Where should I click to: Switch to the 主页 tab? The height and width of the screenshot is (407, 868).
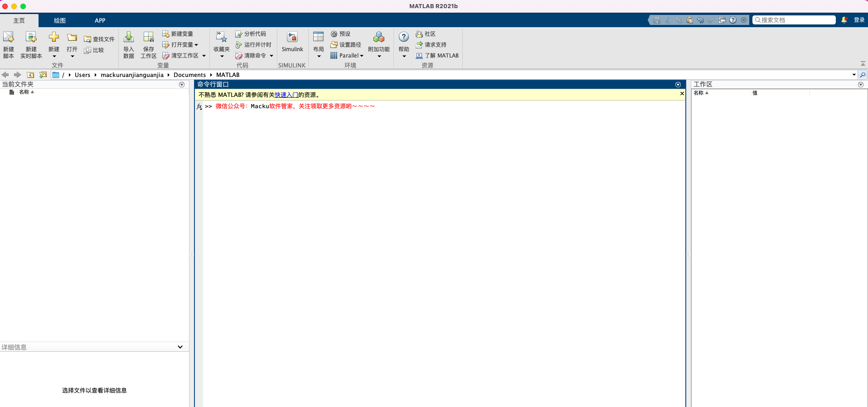pyautogui.click(x=19, y=20)
